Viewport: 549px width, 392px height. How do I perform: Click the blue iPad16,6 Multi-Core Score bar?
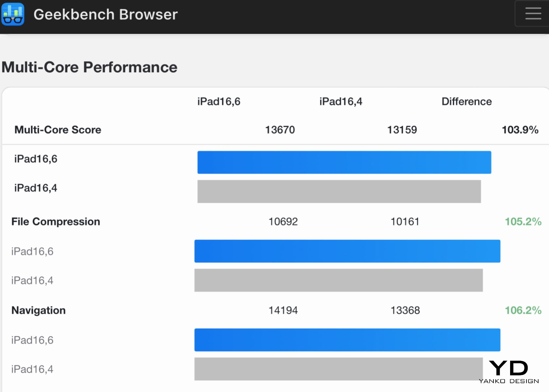click(344, 162)
